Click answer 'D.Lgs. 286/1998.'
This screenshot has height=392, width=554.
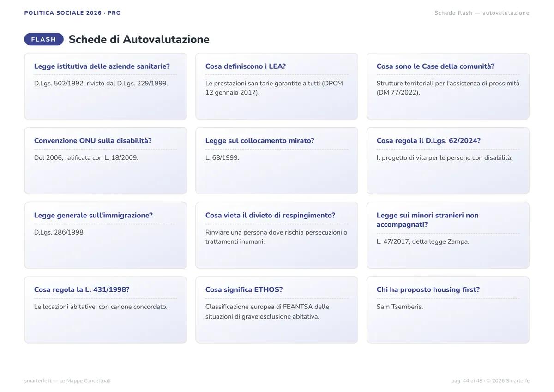[60, 232]
